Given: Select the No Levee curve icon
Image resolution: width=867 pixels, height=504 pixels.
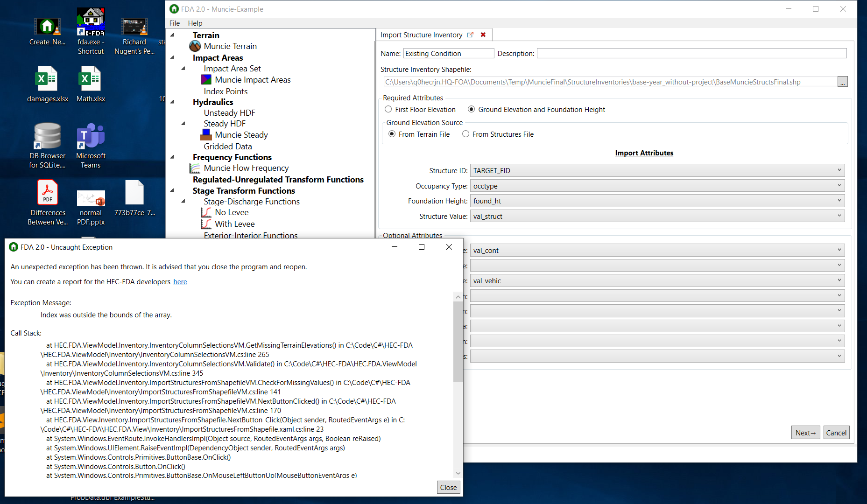Looking at the screenshot, I should [207, 212].
